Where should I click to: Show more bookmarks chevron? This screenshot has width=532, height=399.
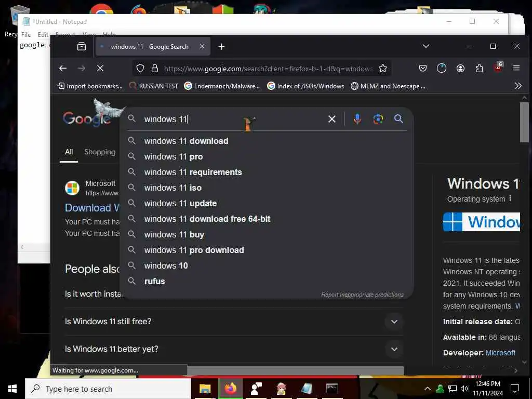[518, 86]
